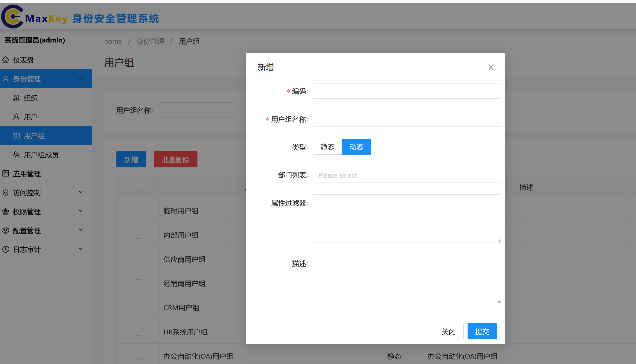Select the 用户 icon in sidebar
The image size is (636, 364).
[16, 117]
